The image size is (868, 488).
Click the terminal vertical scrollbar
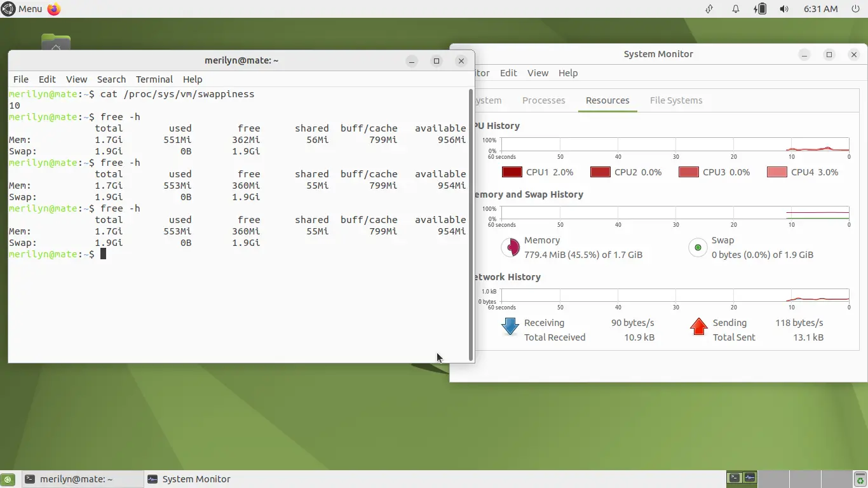click(x=470, y=222)
